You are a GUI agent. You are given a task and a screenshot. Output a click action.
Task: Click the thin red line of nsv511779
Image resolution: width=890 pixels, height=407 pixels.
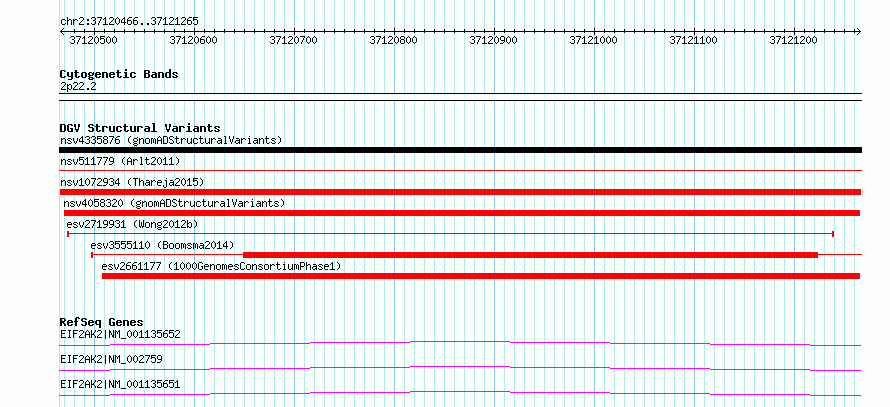point(460,170)
